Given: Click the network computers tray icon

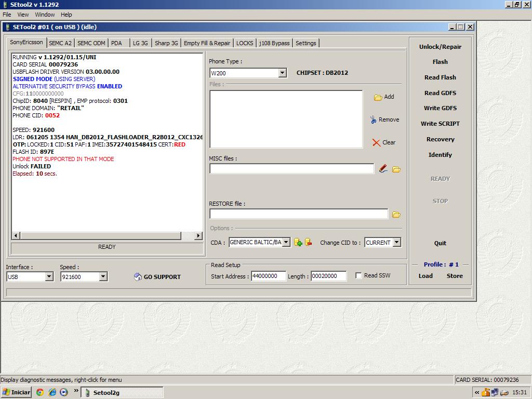Looking at the screenshot, I should (x=495, y=393).
